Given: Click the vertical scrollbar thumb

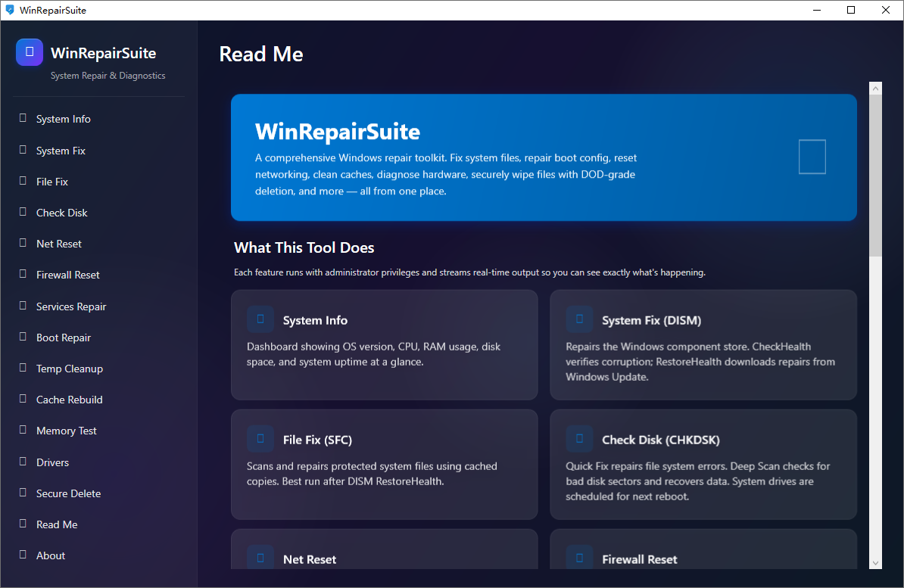Looking at the screenshot, I should 876,176.
